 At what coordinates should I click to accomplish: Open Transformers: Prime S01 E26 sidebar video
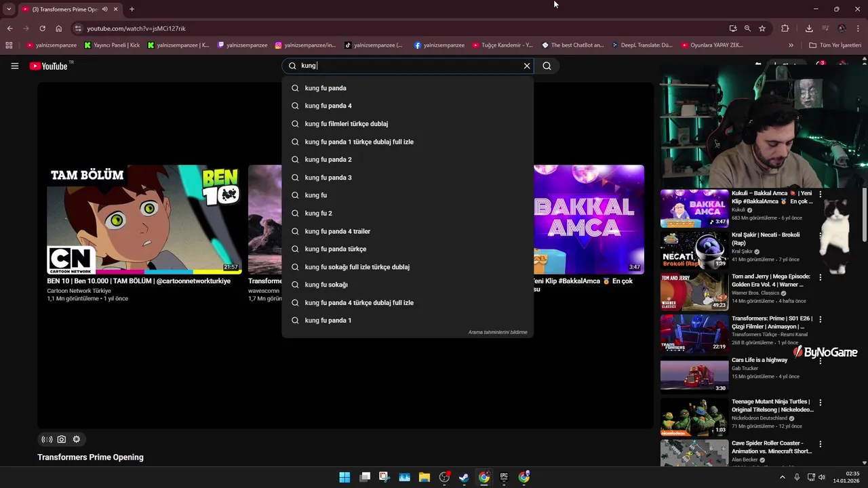pyautogui.click(x=694, y=333)
